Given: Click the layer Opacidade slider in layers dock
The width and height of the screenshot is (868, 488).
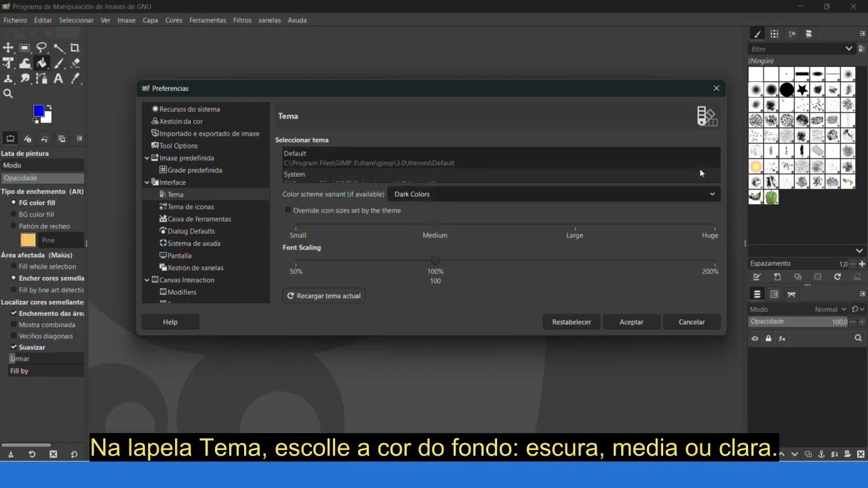Looking at the screenshot, I should point(799,321).
